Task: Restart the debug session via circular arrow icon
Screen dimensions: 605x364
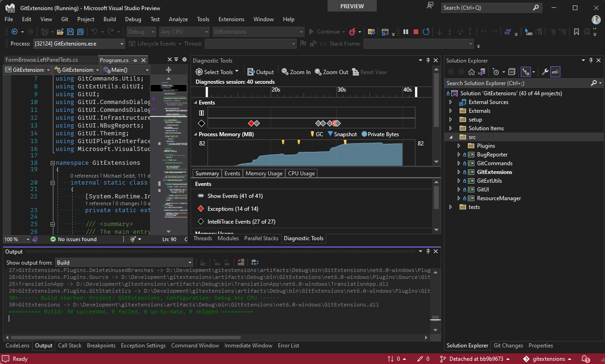Action: click(426, 32)
